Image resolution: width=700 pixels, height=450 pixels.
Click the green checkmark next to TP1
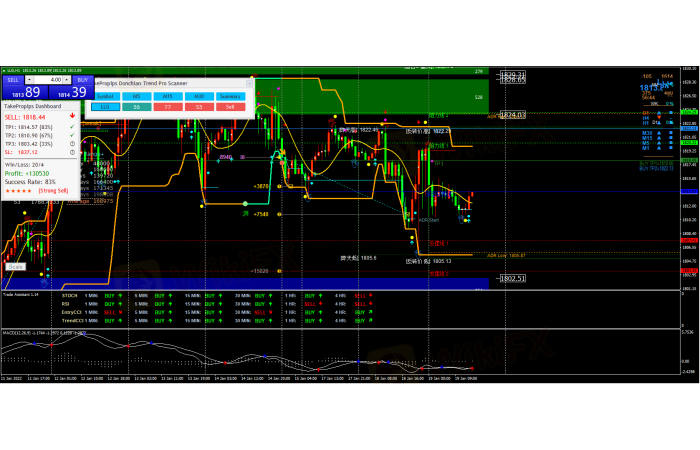[x=73, y=126]
